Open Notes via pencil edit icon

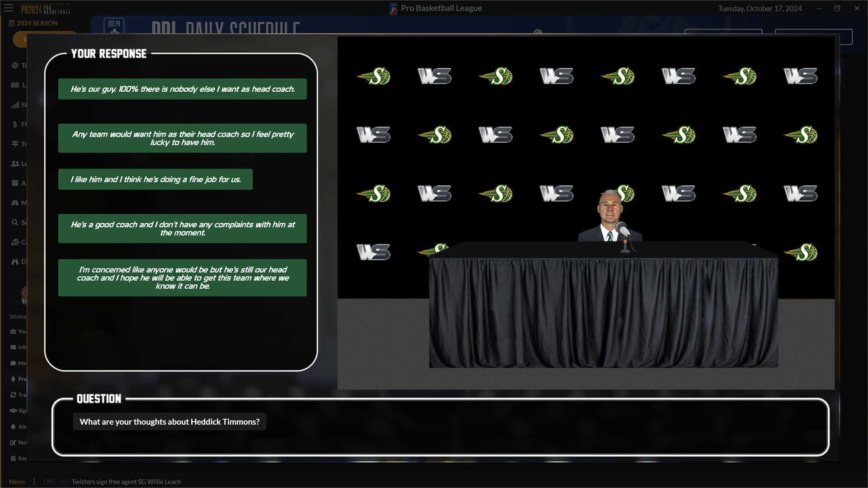coord(13,442)
